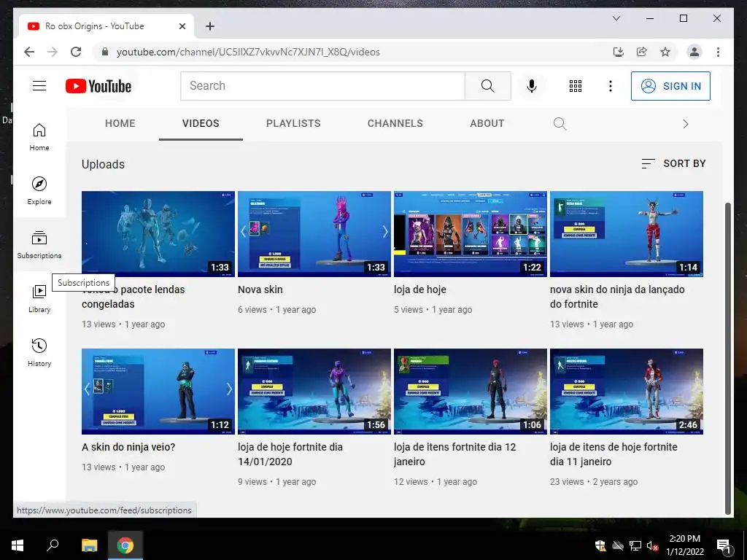Image resolution: width=747 pixels, height=560 pixels.
Task: Open the Windows Start menu
Action: coord(18,545)
